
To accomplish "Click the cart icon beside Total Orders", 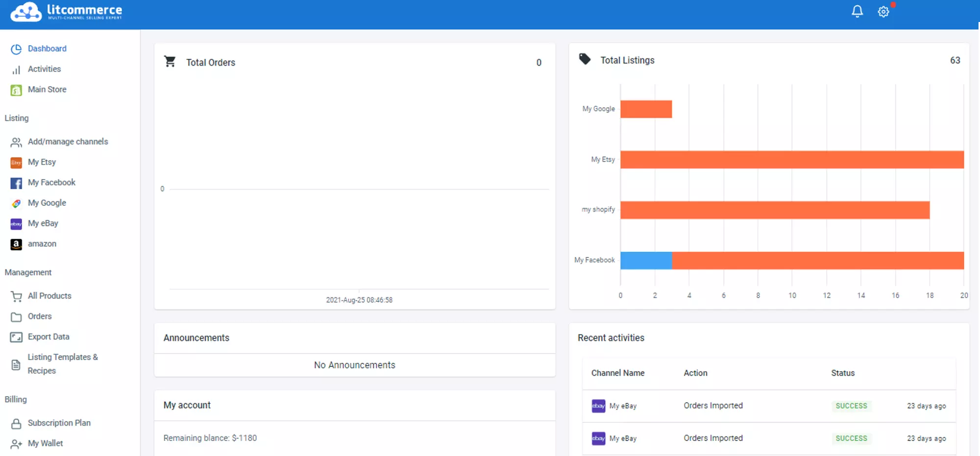I will tap(170, 62).
